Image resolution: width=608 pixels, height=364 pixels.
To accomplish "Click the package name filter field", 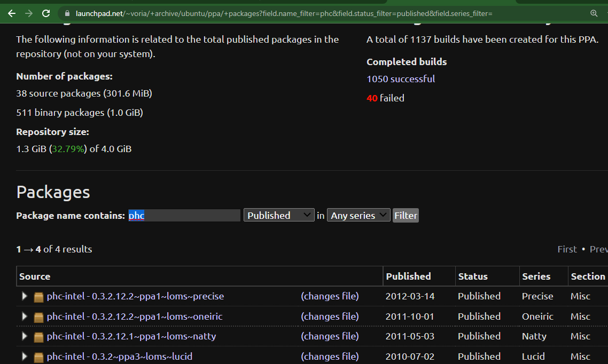I will (x=184, y=215).
